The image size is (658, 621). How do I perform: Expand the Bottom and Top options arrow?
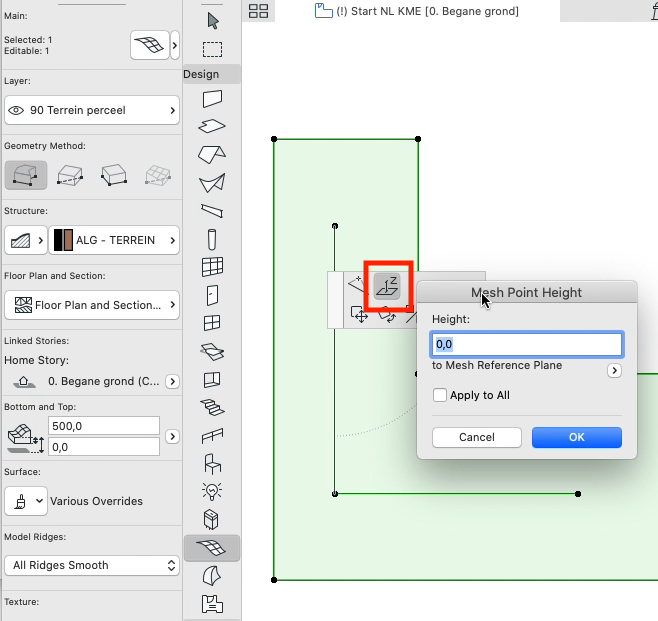[x=172, y=436]
